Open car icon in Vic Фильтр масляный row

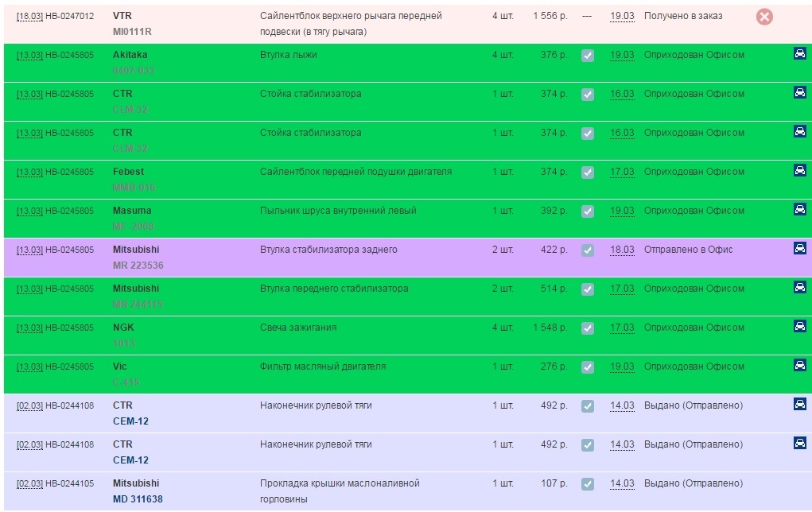(x=799, y=365)
